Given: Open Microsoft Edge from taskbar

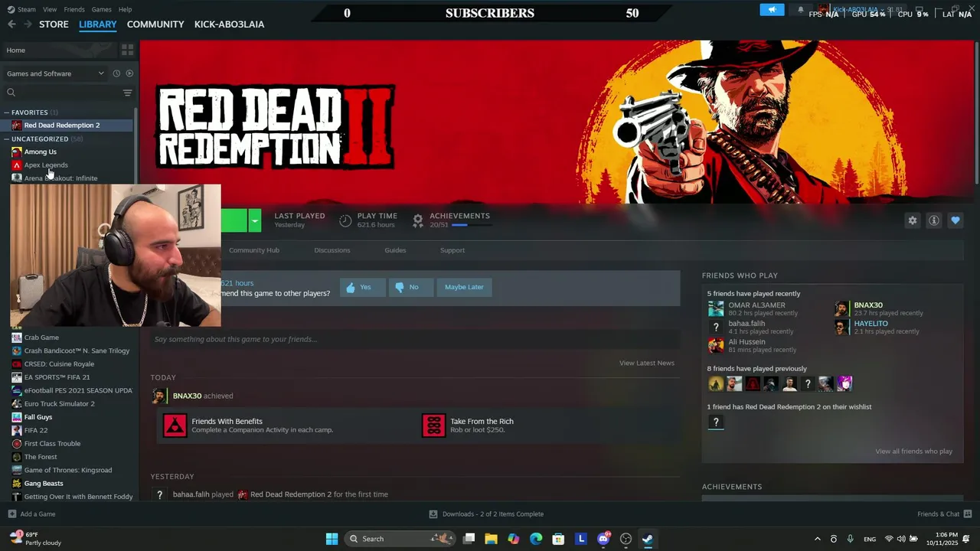Looking at the screenshot, I should pos(536,539).
